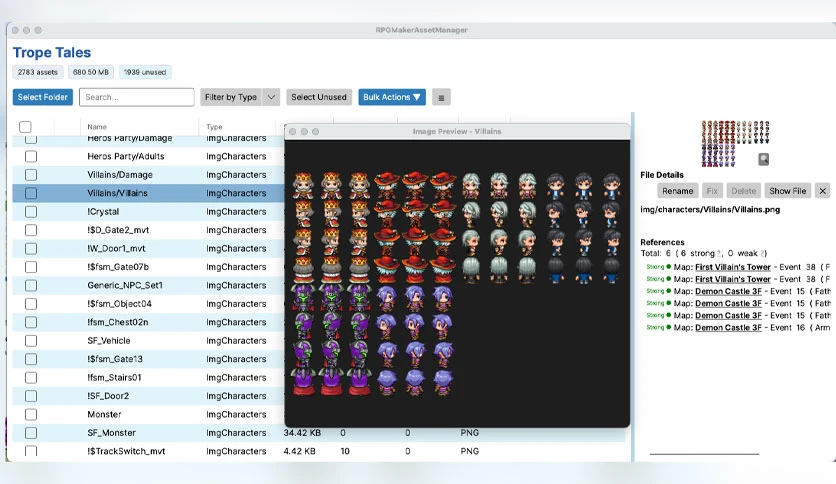Check the !$D_Gate2_mvt row checkbox
Screen dimensions: 836x484
point(31,230)
